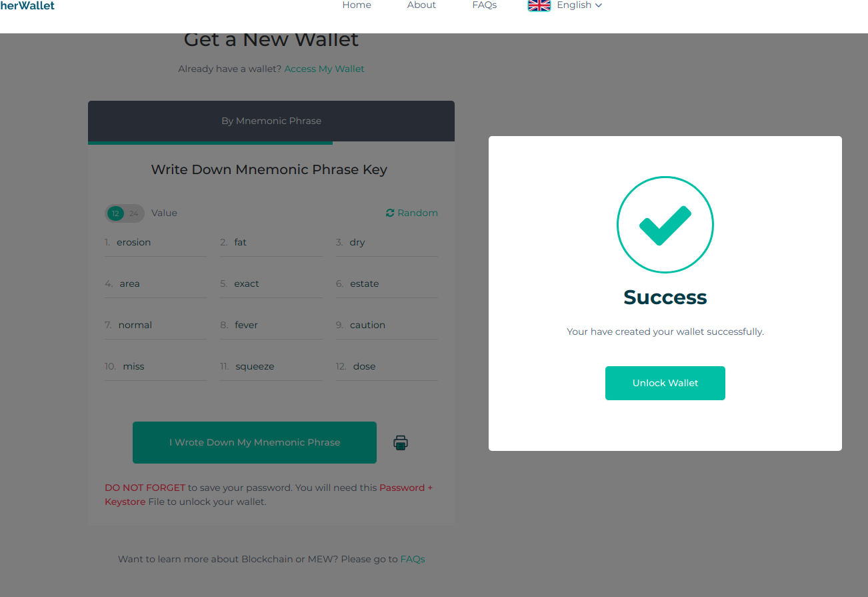This screenshot has width=868, height=597.
Task: Click the tab progress bar indicator
Action: [210, 142]
